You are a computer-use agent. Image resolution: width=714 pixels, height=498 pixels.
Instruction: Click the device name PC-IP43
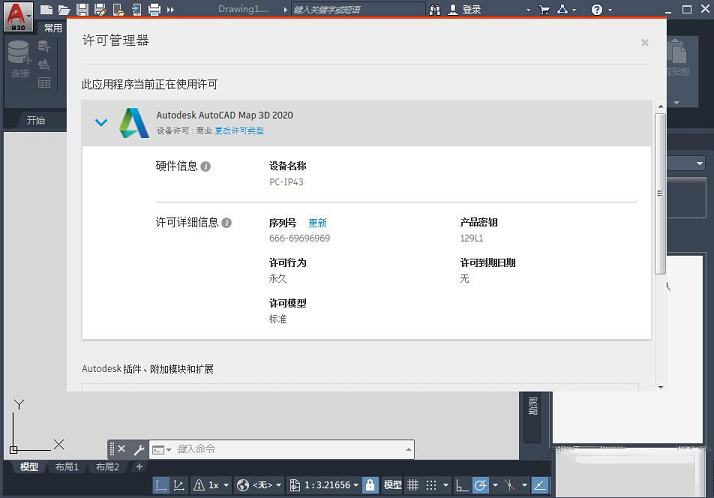286,182
